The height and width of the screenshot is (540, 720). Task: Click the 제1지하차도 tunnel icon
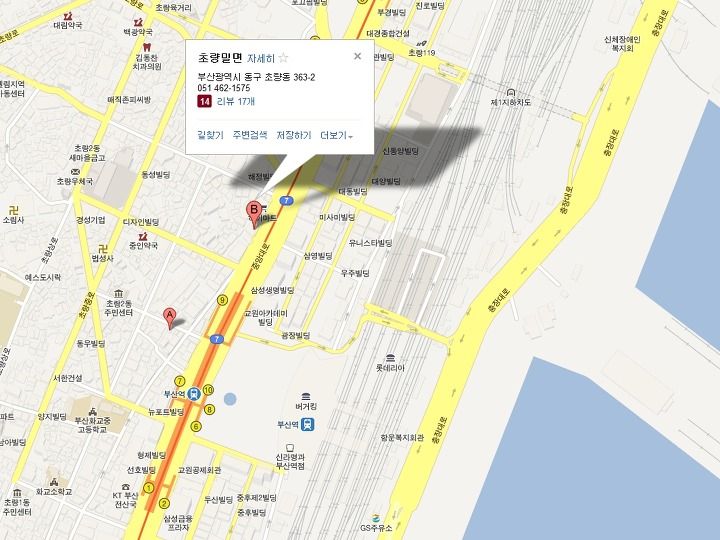510,93
